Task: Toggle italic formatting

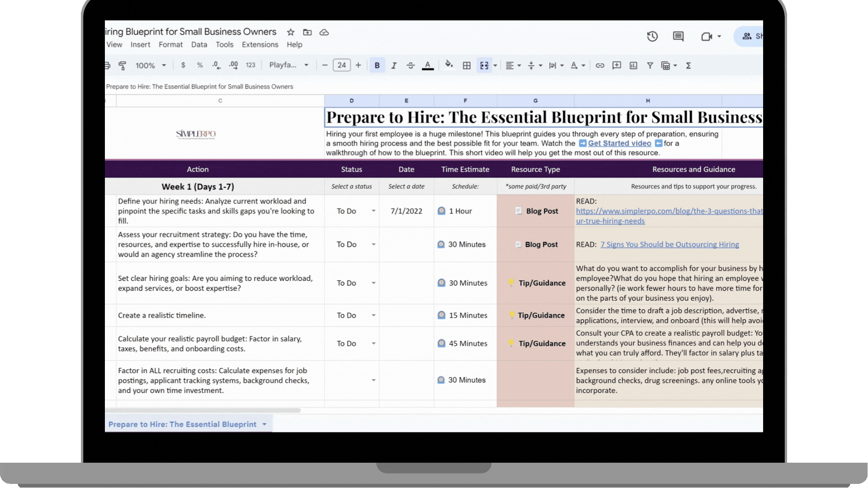Action: (x=394, y=66)
